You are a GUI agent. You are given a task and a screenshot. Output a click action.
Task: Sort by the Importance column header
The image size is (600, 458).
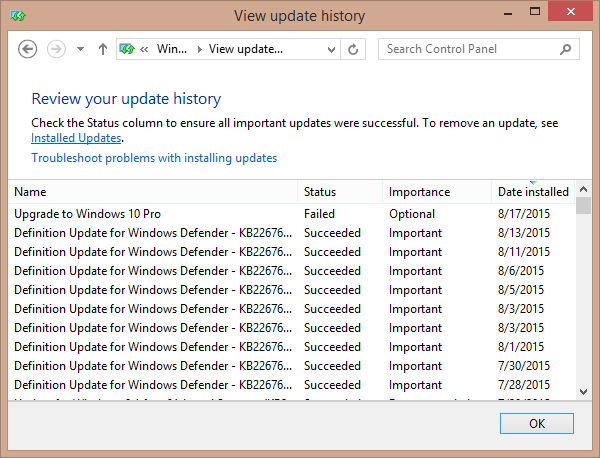pos(419,192)
